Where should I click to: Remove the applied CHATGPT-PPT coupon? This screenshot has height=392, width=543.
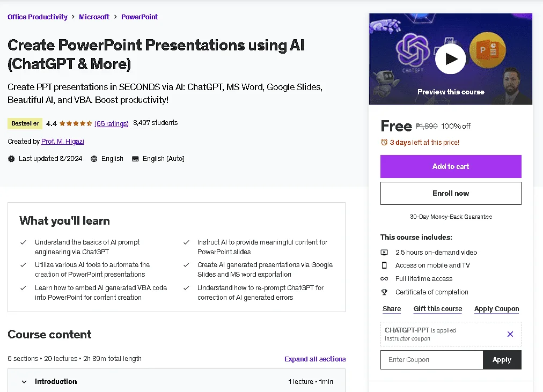coord(510,334)
